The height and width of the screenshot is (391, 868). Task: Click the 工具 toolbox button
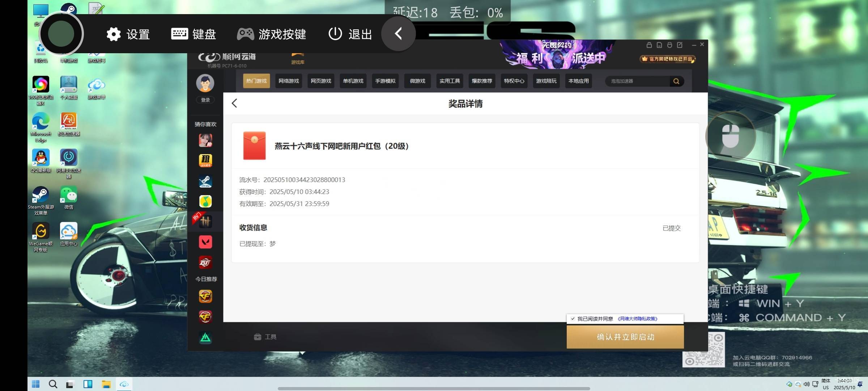[265, 337]
